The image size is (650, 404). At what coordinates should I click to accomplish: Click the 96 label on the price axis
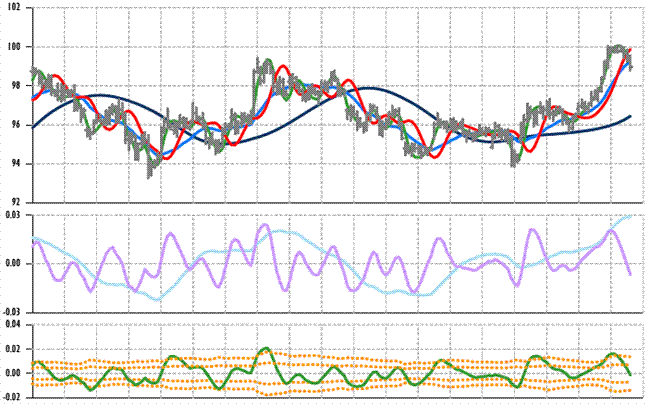[16, 125]
